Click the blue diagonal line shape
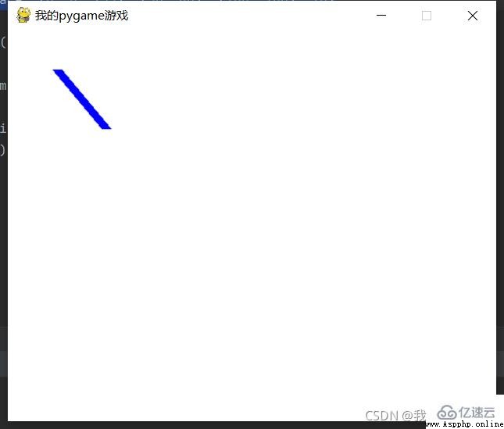This screenshot has height=429, width=504. [82, 99]
